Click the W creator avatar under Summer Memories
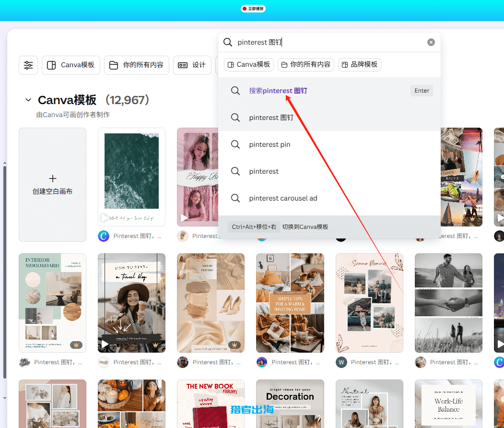504x428 pixels. [x=341, y=362]
